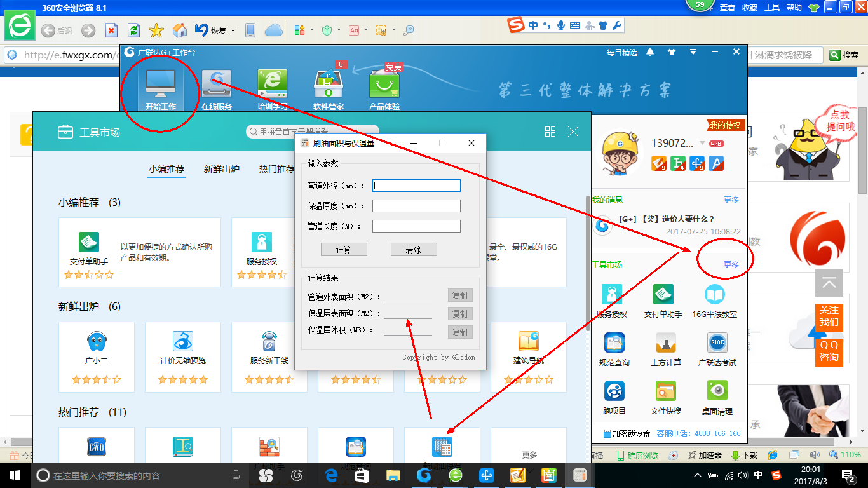Click 关注我们 orange side button

(829, 316)
